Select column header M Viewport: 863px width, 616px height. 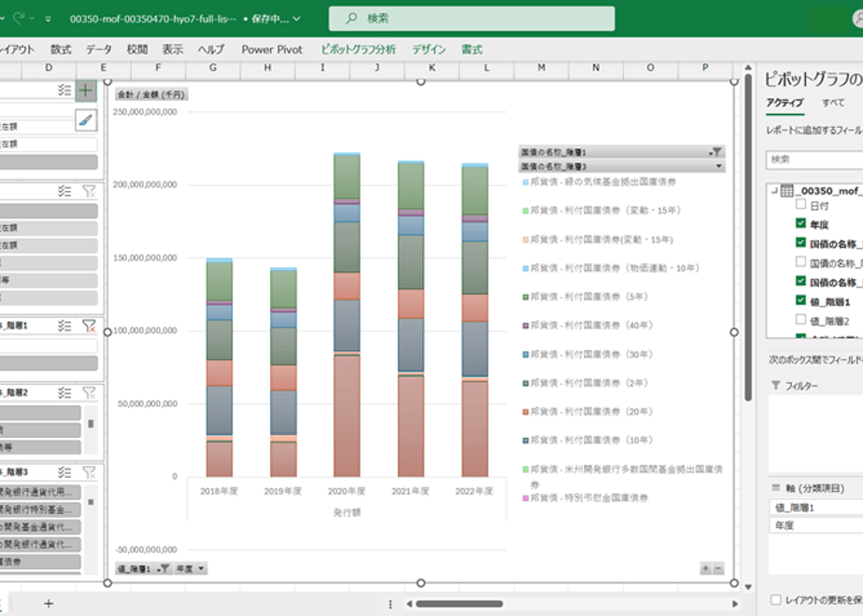click(x=542, y=67)
